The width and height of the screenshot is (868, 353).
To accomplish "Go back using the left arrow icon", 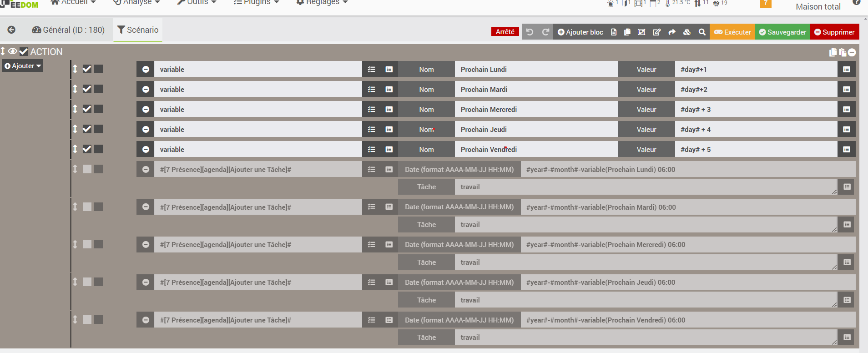I will point(11,30).
